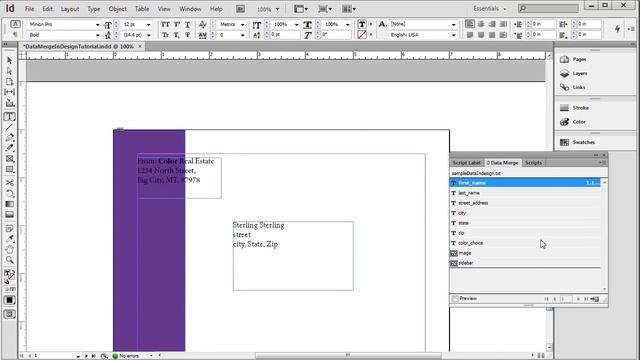Select the Line tool
This screenshot has width=640, height=360.
click(9, 127)
